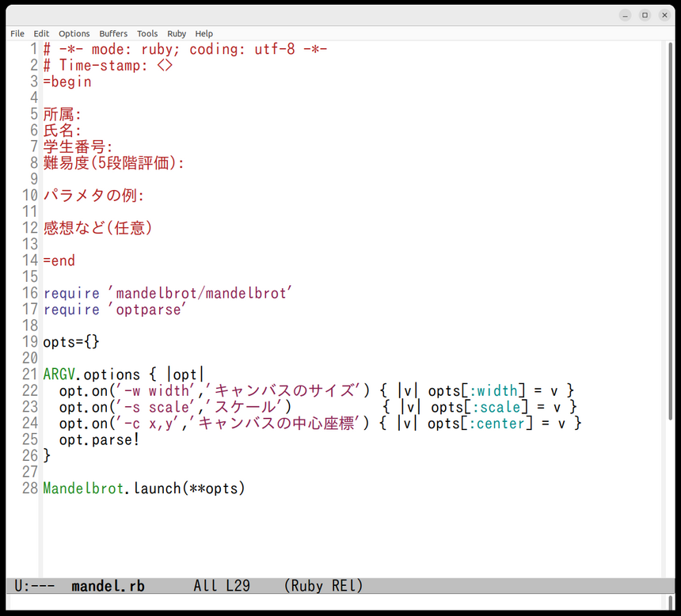Click 'Mandelbrot' constant on line 28
681x616 pixels.
[x=83, y=489]
